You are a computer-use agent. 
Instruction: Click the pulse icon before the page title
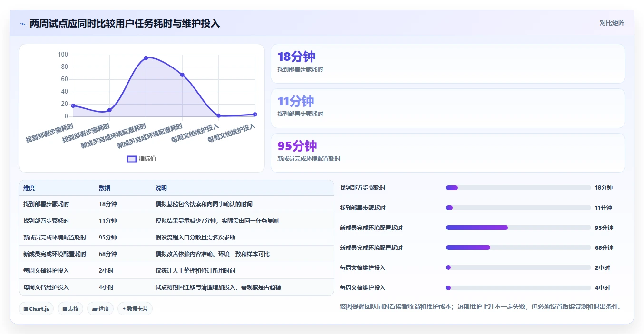click(22, 24)
